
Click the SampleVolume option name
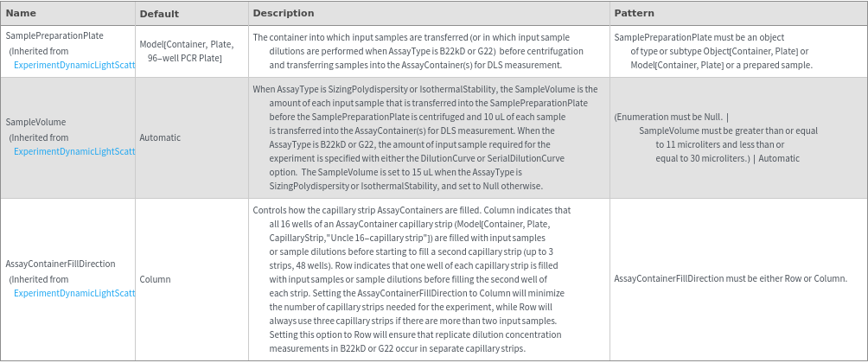point(35,122)
